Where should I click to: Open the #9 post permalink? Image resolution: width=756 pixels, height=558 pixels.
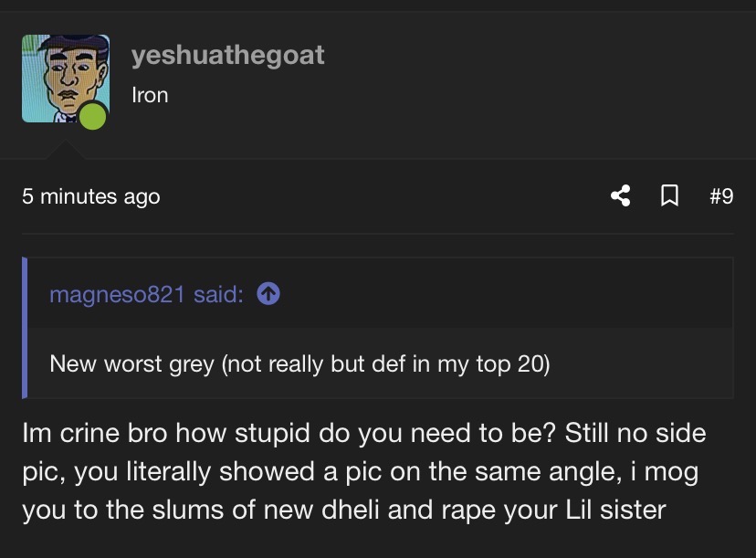click(720, 195)
